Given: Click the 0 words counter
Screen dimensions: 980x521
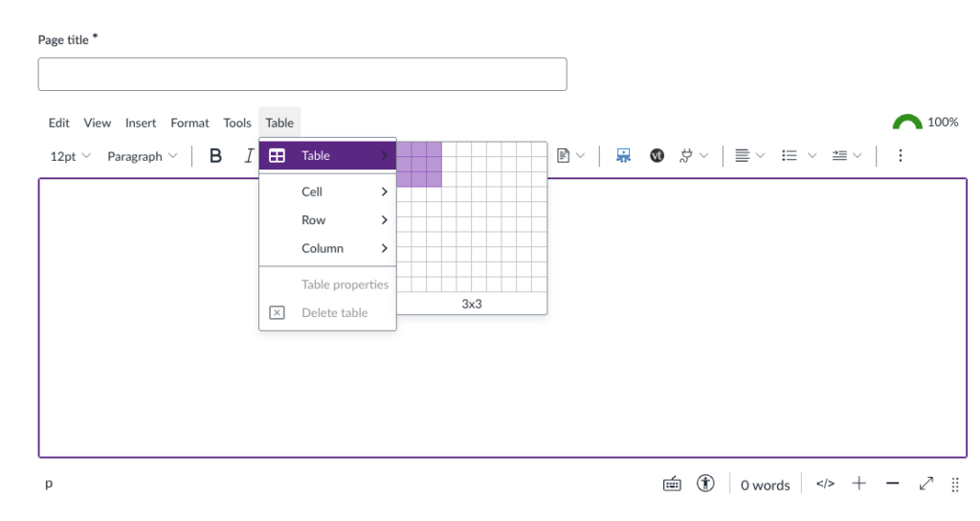Looking at the screenshot, I should click(766, 485).
